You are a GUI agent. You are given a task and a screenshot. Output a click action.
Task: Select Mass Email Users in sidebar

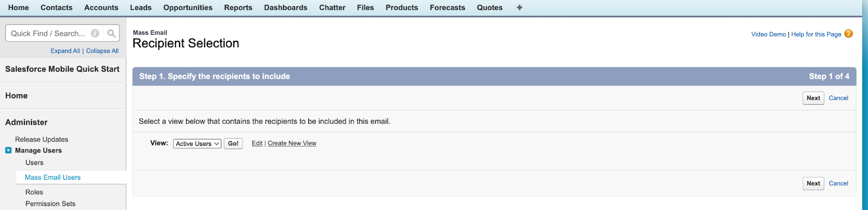(x=53, y=177)
